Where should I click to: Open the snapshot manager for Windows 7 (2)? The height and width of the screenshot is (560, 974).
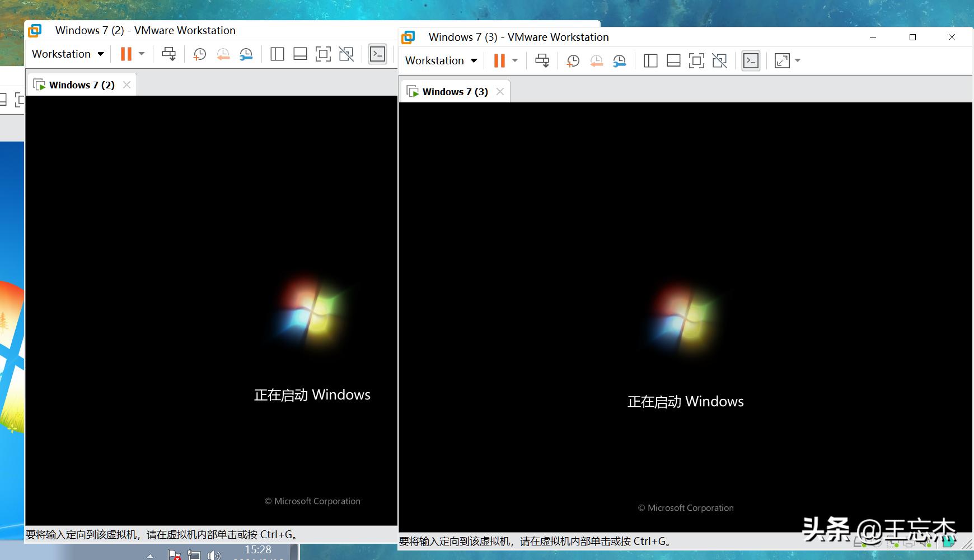(246, 53)
